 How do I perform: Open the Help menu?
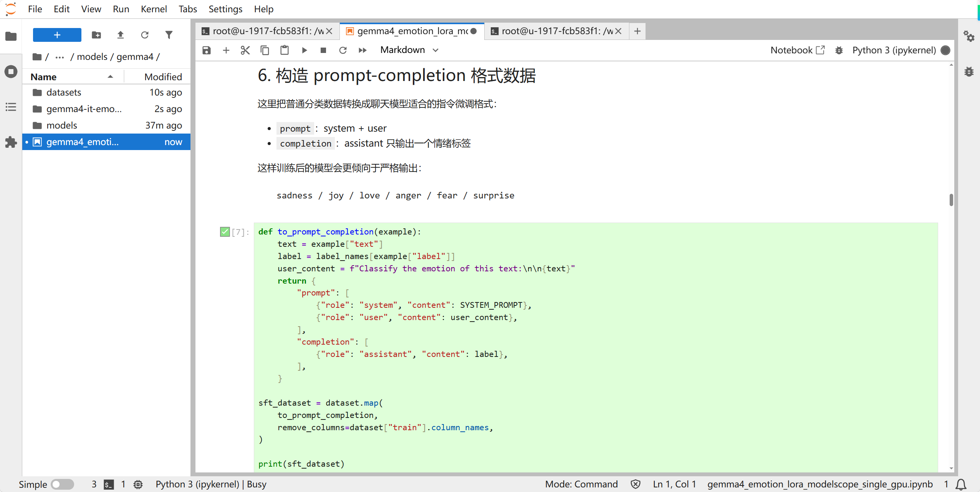pyautogui.click(x=264, y=9)
